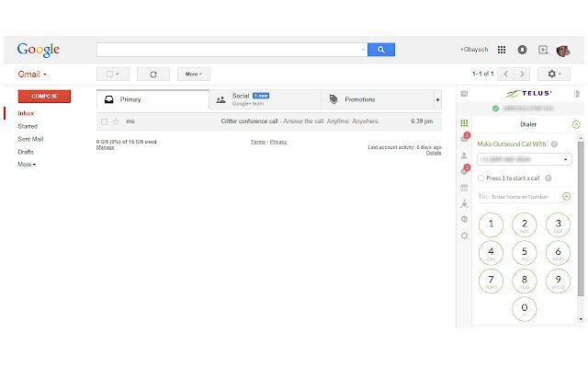Screen dimensions: 588x368
Task: Open the Privacy link
Action: pyautogui.click(x=278, y=142)
